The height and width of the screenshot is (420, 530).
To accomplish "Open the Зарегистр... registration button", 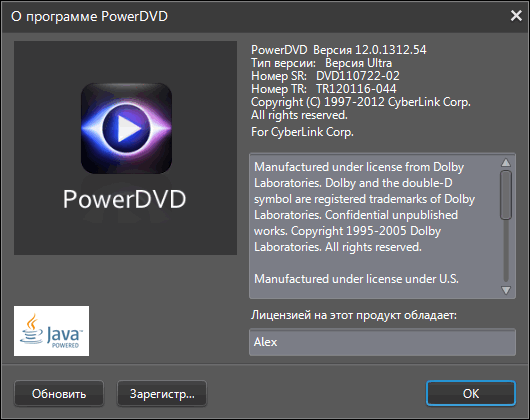I will tap(162, 393).
